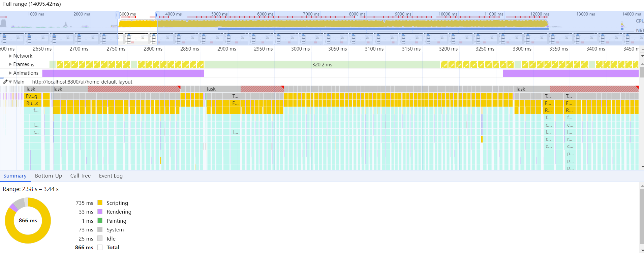
Task: Collapse the Main thread track
Action: pos(10,82)
